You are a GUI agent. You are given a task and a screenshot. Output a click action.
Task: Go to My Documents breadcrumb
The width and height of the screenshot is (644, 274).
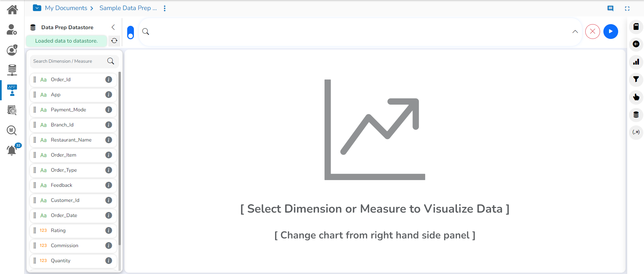point(66,8)
